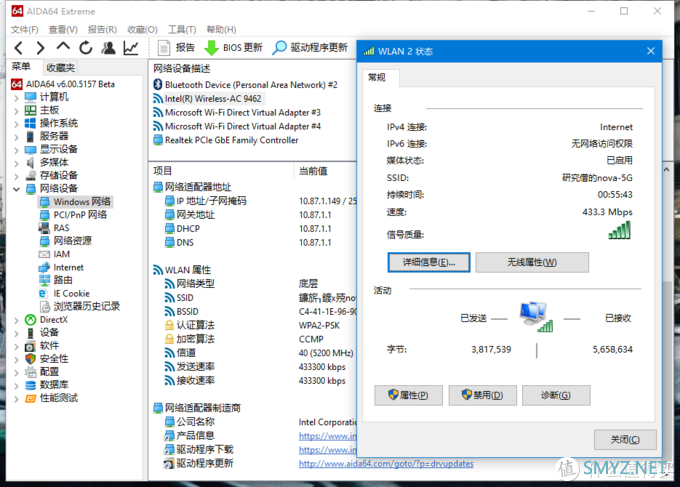Image resolution: width=680 pixels, height=487 pixels.
Task: Open the 收藏(O) menu
Action: coord(142,29)
